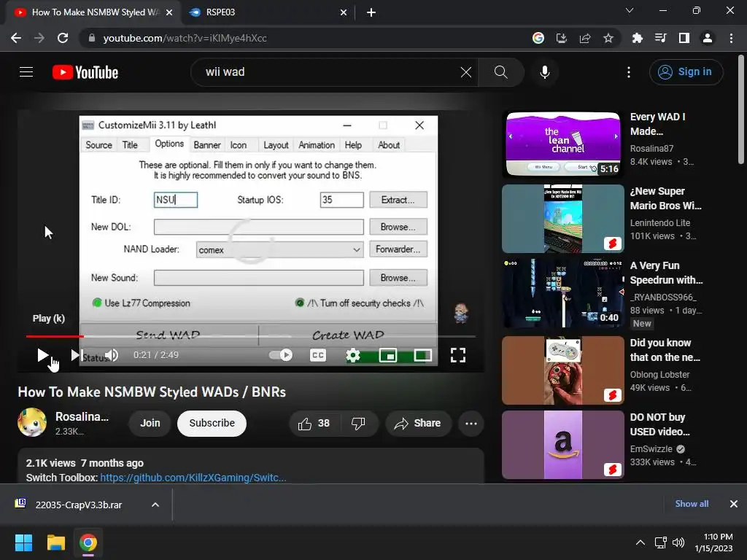This screenshot has width=747, height=560.
Task: Open Chrome three-dot menu
Action: pos(731,38)
